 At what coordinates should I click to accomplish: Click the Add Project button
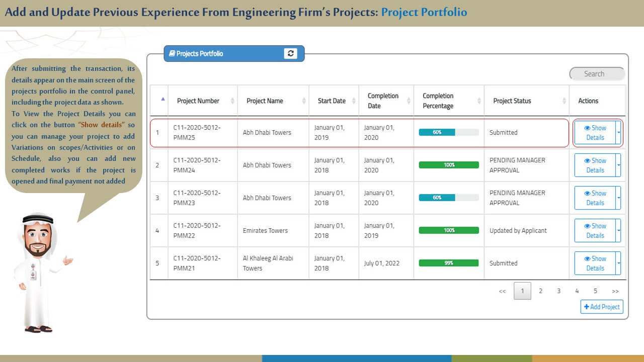602,307
